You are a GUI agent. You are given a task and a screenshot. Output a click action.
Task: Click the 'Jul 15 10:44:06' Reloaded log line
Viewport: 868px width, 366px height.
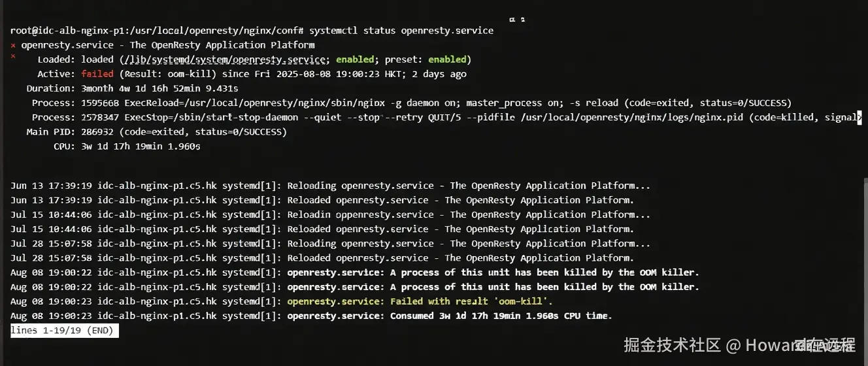322,229
